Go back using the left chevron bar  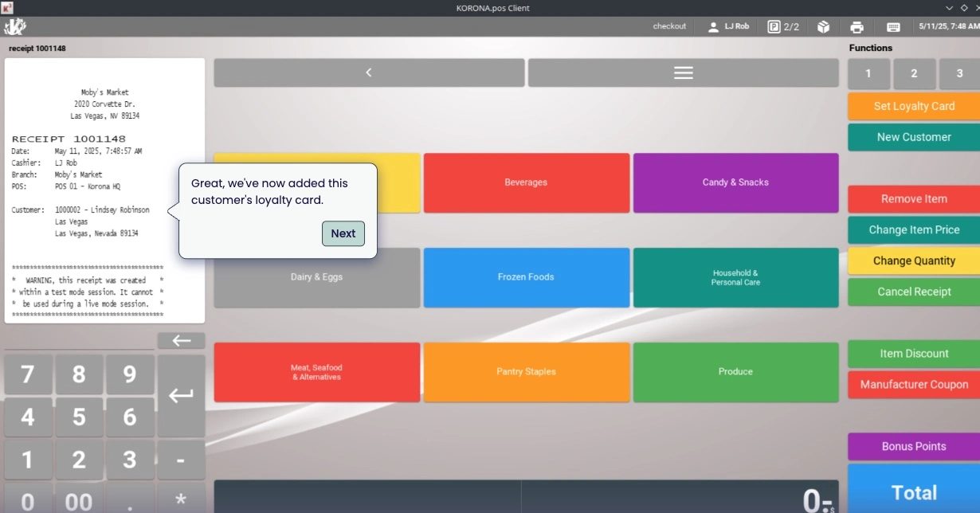pos(369,72)
